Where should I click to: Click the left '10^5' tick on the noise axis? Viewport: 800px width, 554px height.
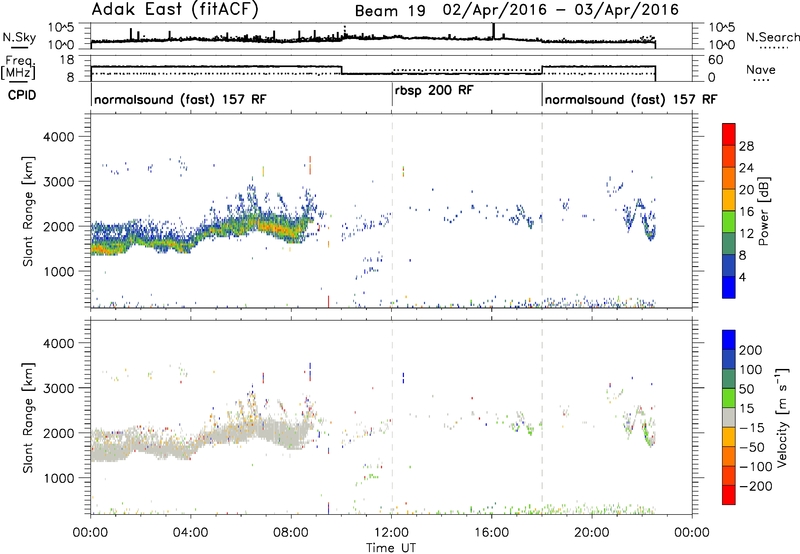(61, 28)
